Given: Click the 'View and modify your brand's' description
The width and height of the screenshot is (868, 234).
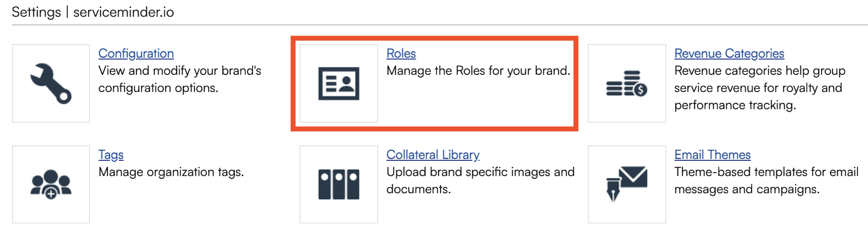Looking at the screenshot, I should [179, 71].
